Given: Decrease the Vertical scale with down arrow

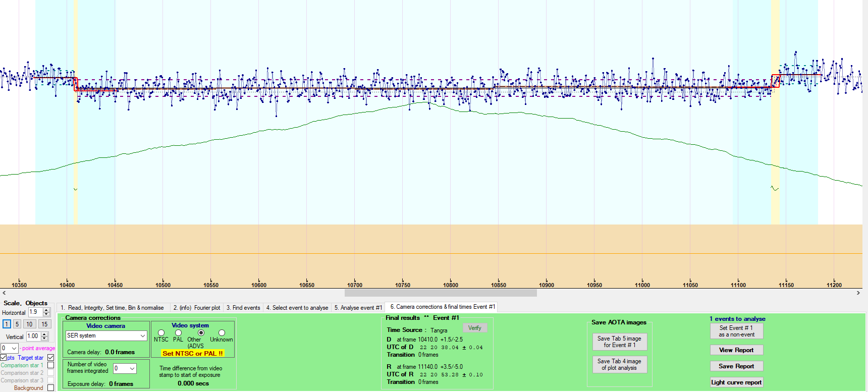Looking at the screenshot, I should [x=44, y=338].
